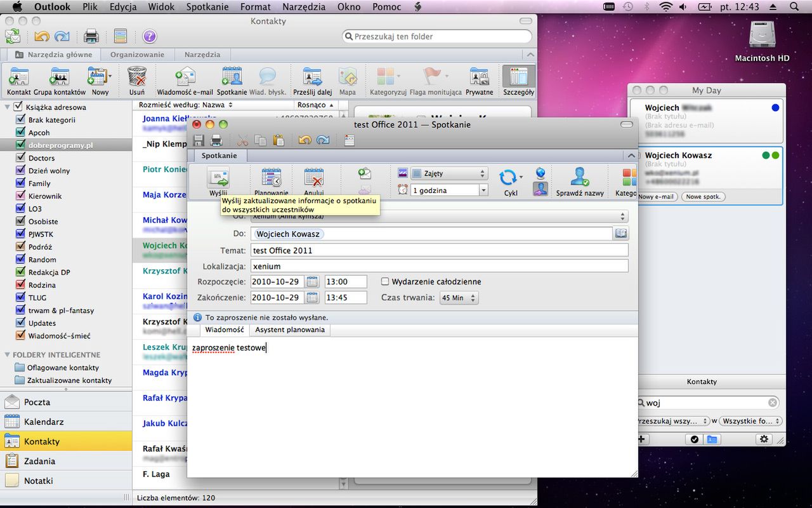Toggle the Osobiste category checkbox

(22, 221)
